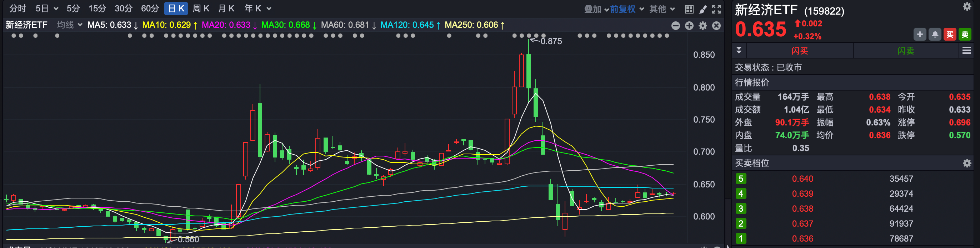980x248 pixels.
Task: Switch to 分时 intraday tab
Action: (x=18, y=8)
